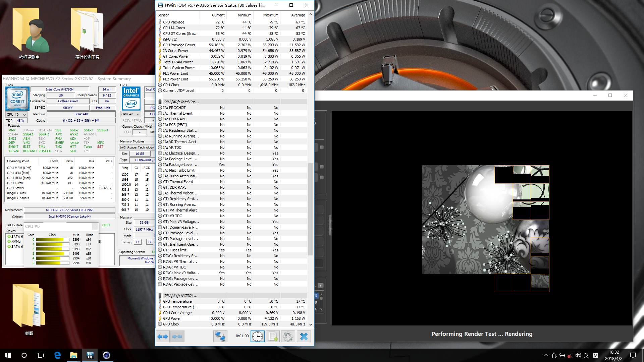The height and width of the screenshot is (362, 644).
Task: Click down arrow of the sensor list scrollbar
Action: pos(311,324)
